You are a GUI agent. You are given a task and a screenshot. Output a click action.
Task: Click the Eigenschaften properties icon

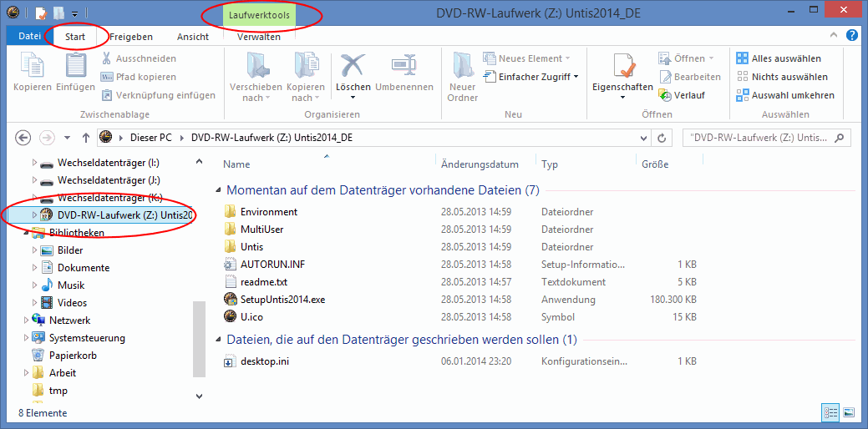622,67
